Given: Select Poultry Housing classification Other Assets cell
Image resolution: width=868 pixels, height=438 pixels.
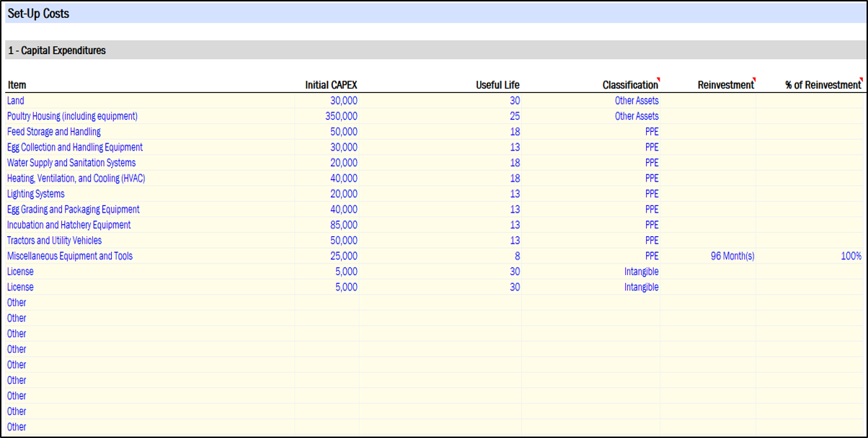Looking at the screenshot, I should coord(591,116).
